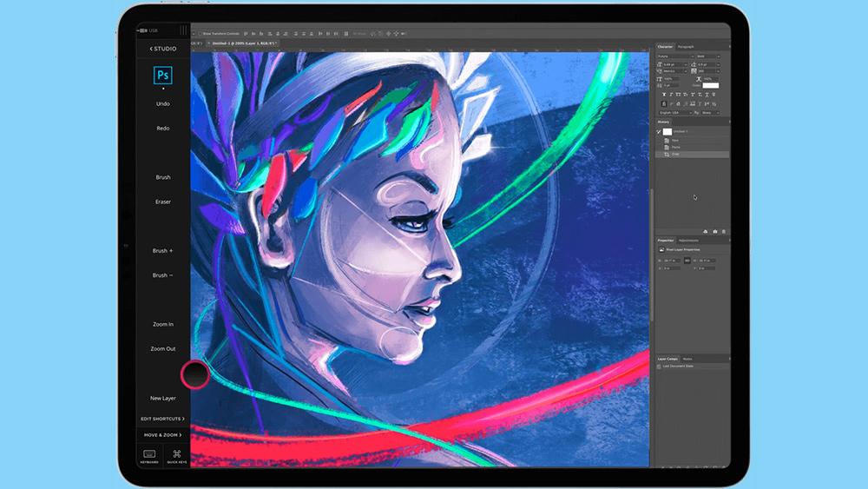Select the Crop step in History
Image resolution: width=868 pixels, height=489 pixels.
click(x=675, y=155)
